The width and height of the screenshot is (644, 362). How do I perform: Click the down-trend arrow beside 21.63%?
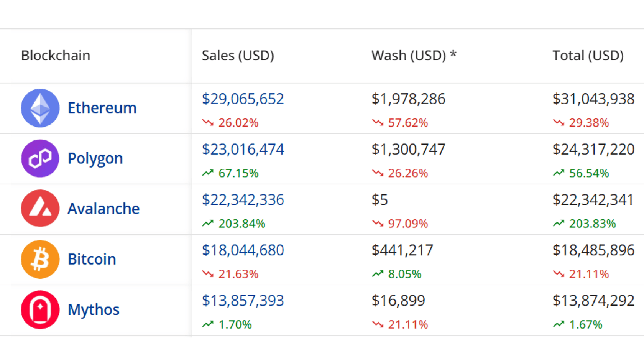208,274
